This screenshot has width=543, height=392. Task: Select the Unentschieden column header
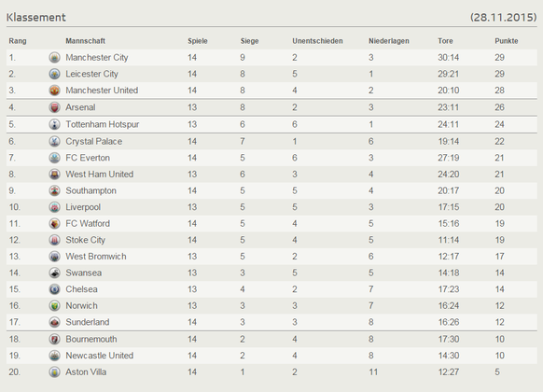click(x=317, y=41)
